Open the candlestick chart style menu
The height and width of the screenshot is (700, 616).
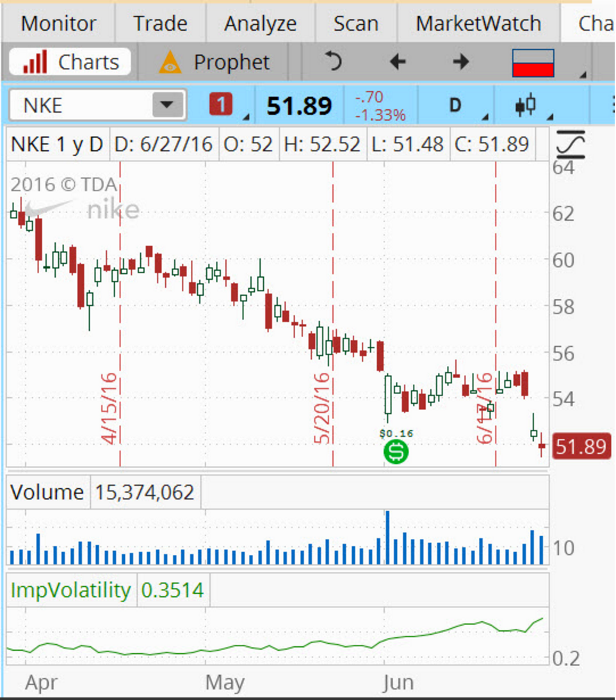(x=527, y=106)
